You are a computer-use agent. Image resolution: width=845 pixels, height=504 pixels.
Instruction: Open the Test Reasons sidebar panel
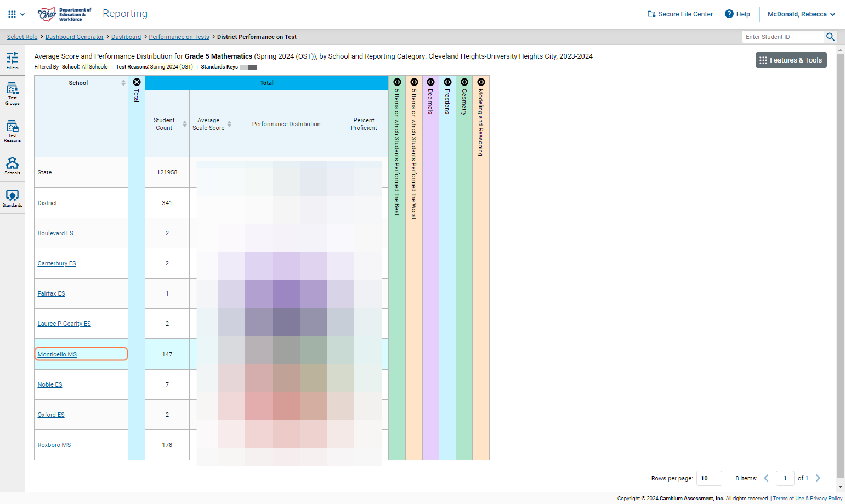tap(12, 132)
